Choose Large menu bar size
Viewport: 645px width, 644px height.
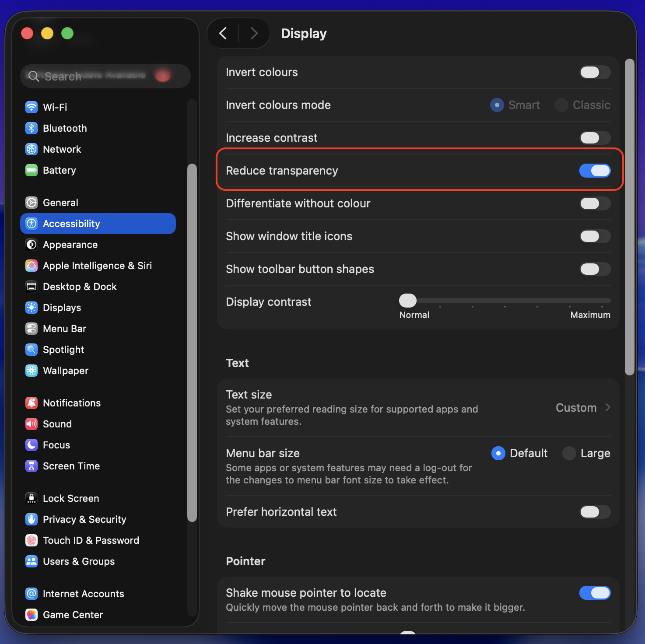pos(569,453)
